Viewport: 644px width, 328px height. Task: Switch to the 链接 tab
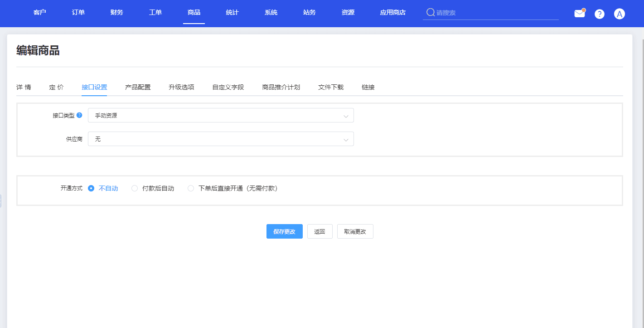[368, 87]
